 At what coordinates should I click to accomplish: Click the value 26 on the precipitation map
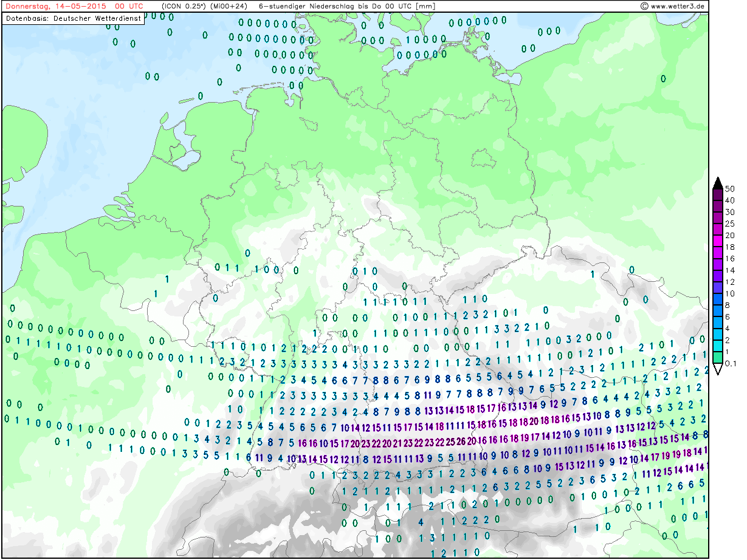pyautogui.click(x=461, y=442)
